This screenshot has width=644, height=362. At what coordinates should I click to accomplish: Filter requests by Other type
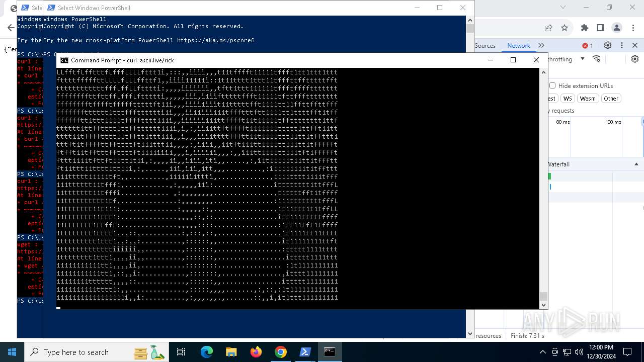pos(611,99)
